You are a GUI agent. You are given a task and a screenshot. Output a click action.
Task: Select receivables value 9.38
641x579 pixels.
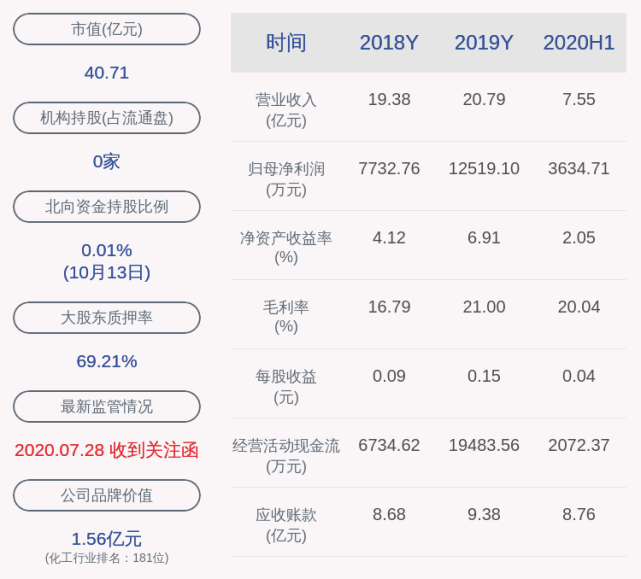[x=484, y=514]
